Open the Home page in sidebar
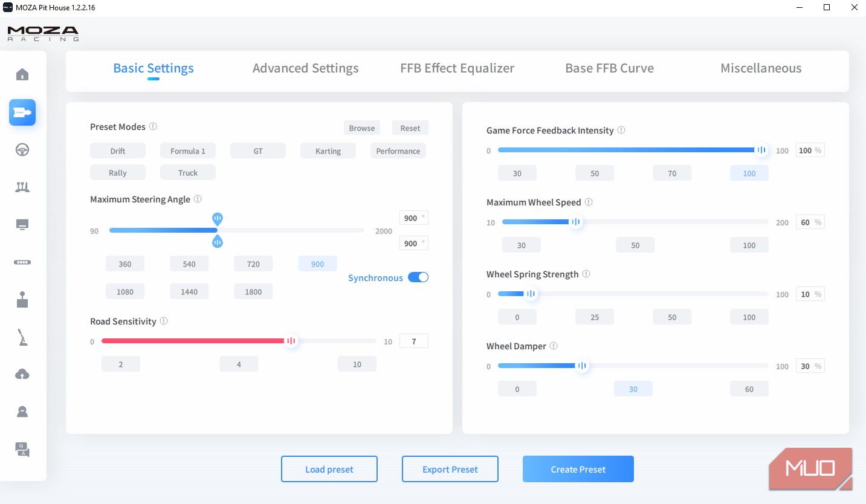Screen dimensions: 866x504 [x=22, y=75]
